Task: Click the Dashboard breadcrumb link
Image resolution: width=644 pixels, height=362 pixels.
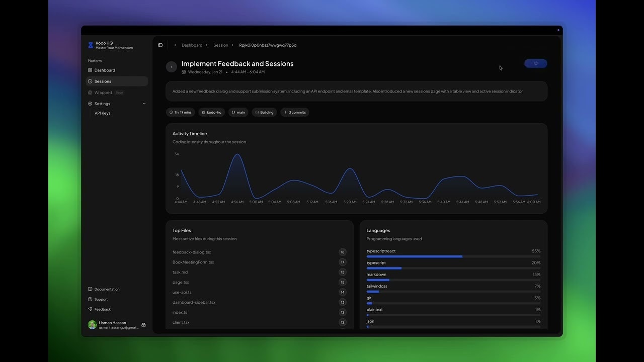Action: click(x=192, y=45)
